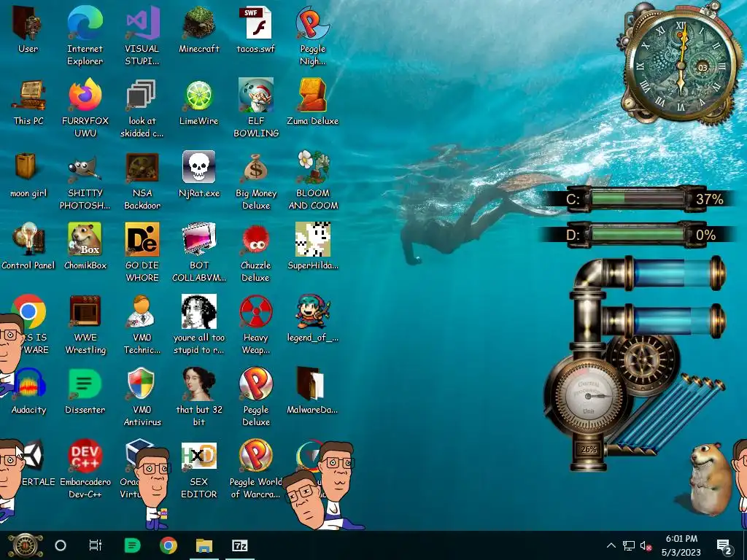Image resolution: width=747 pixels, height=560 pixels.
Task: Launch LimeWire shortcut
Action: (x=199, y=102)
